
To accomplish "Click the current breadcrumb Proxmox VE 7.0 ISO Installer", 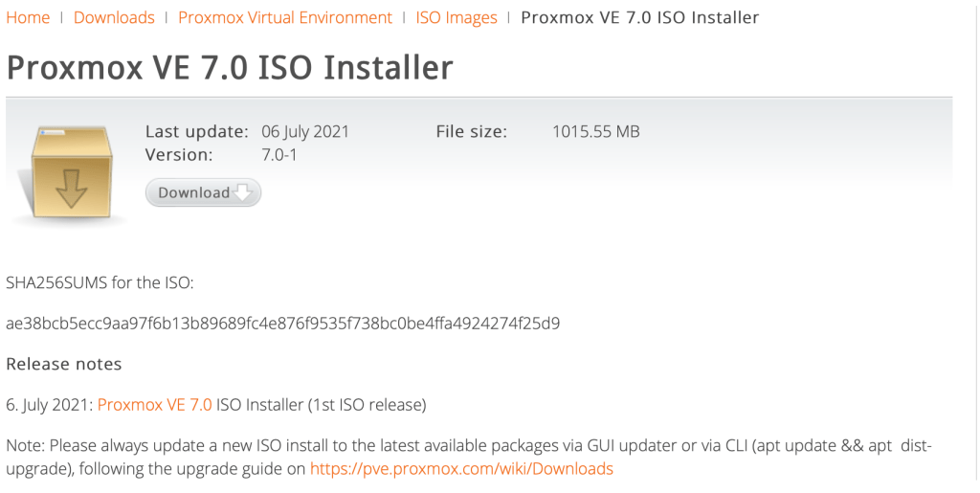I will pyautogui.click(x=639, y=18).
